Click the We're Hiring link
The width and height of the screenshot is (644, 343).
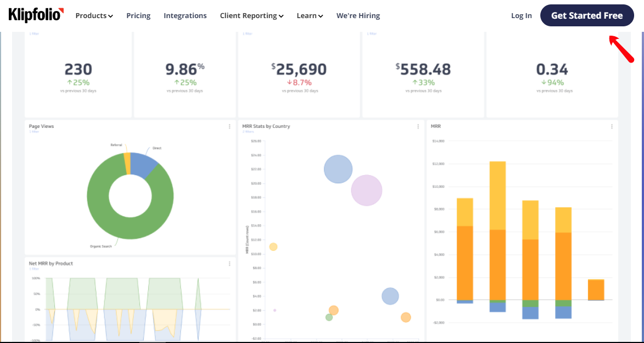click(358, 16)
